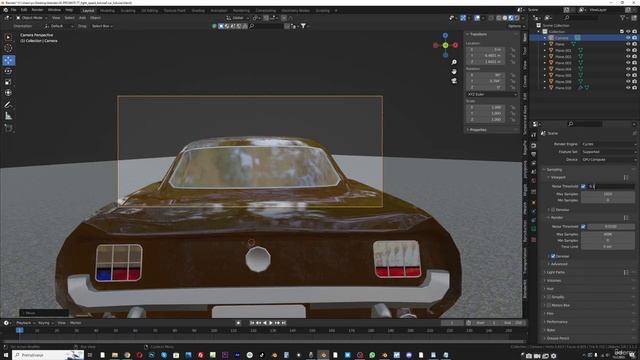Click the outliner filter funnel icon
The image size is (640, 360).
click(x=622, y=18)
